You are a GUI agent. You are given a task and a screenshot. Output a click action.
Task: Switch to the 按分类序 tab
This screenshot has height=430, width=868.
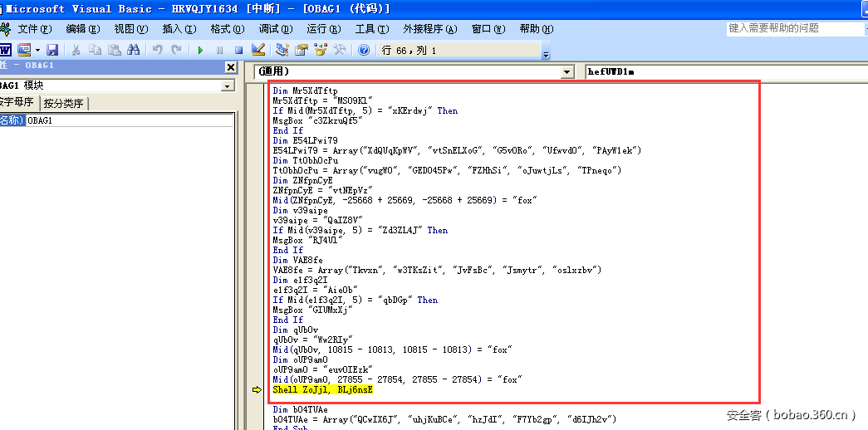point(64,104)
